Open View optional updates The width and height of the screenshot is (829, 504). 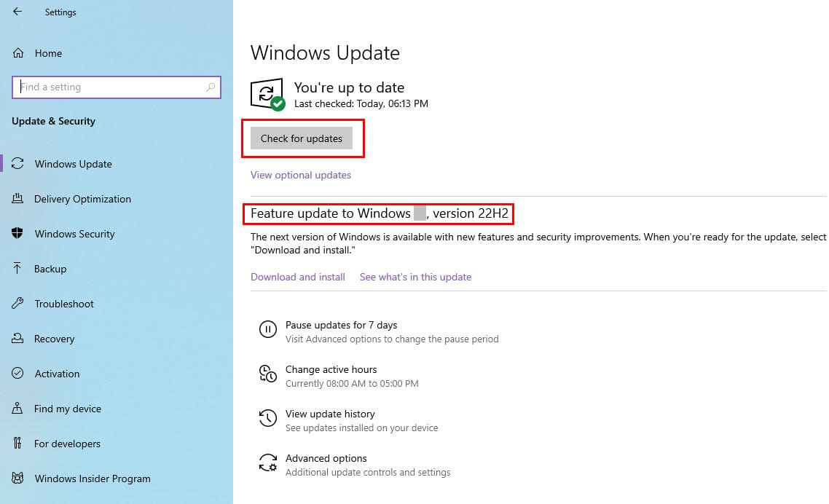(x=300, y=175)
